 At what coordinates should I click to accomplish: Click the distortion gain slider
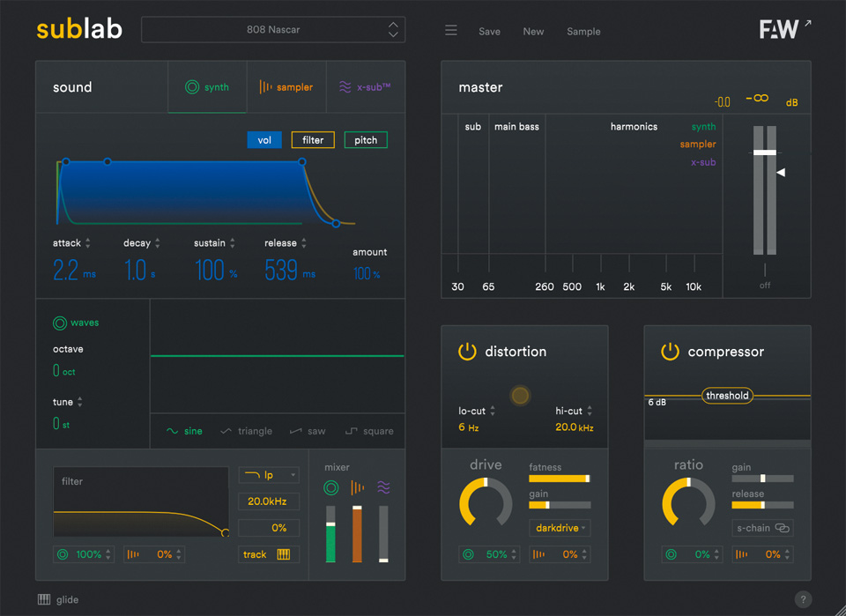coord(560,505)
